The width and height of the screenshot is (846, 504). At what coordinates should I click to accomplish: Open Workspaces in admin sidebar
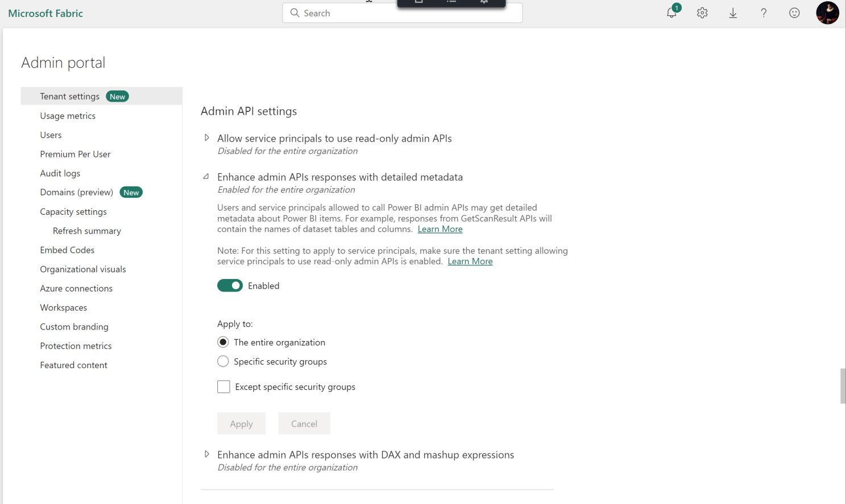click(x=64, y=307)
